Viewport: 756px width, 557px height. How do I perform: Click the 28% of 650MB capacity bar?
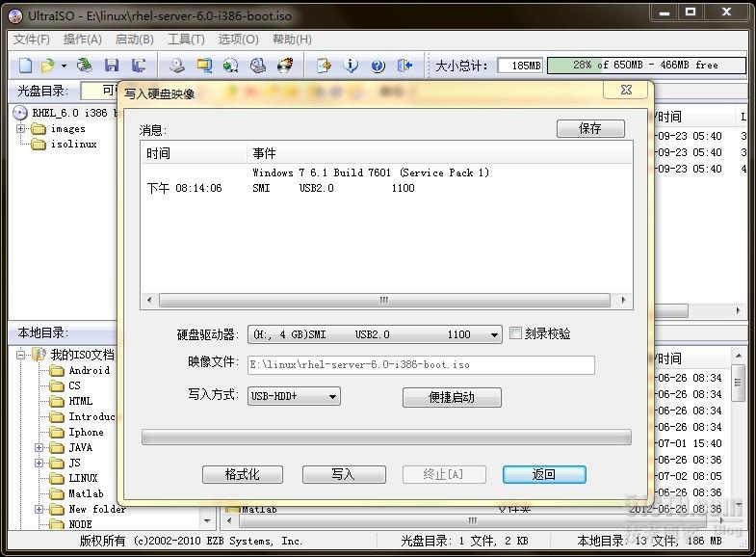click(646, 66)
